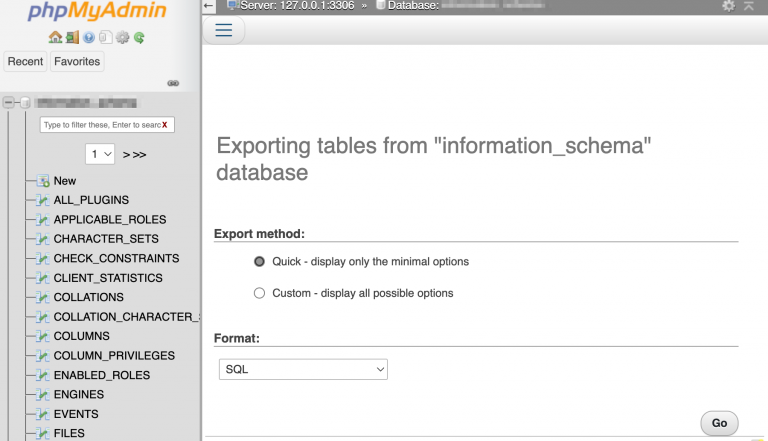Screen dimensions: 768x441
Task: Open page settings gear in top bar
Action: coord(728,6)
